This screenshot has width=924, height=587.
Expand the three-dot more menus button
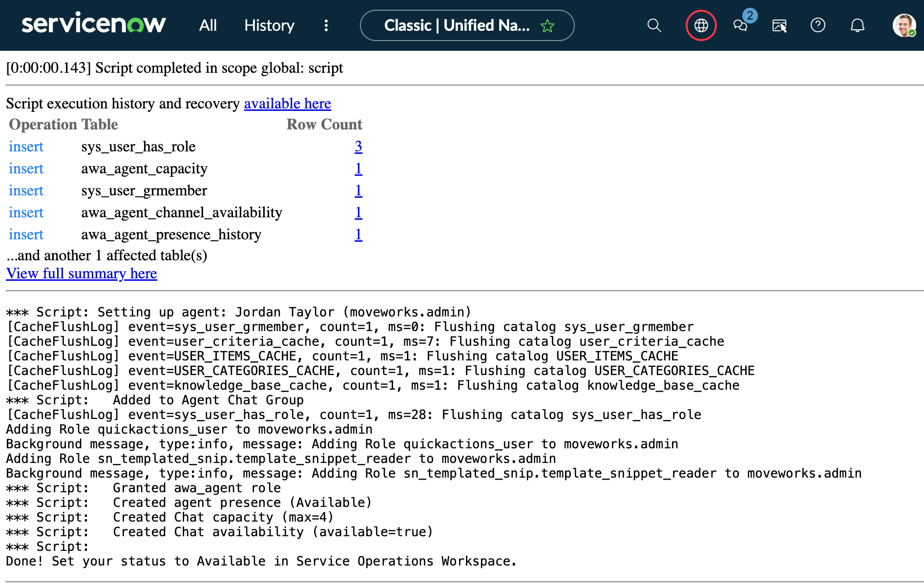click(326, 25)
